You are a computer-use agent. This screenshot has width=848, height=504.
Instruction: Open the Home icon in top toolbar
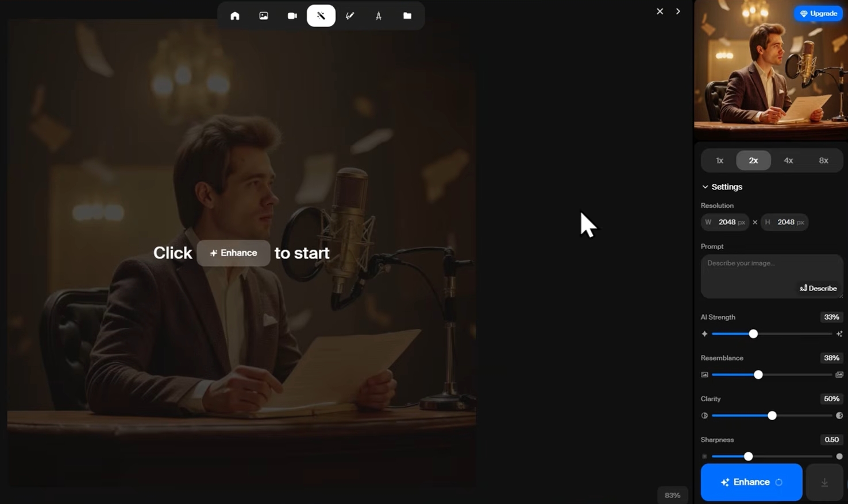(235, 16)
